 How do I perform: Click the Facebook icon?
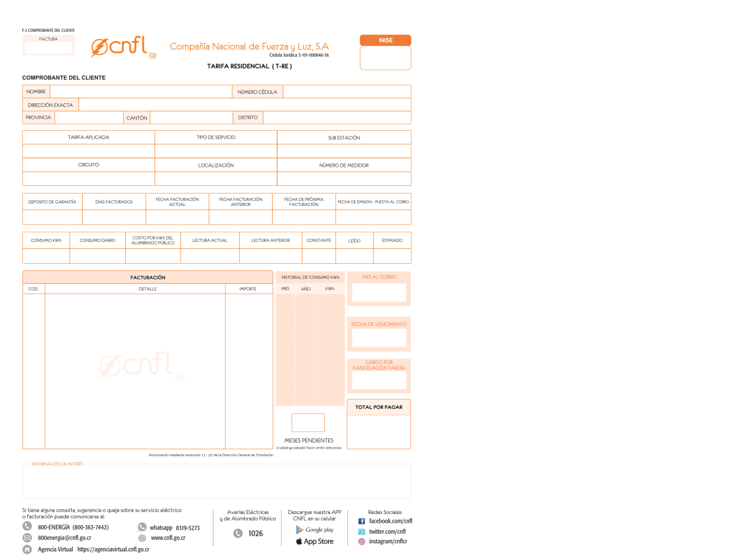[361, 521]
